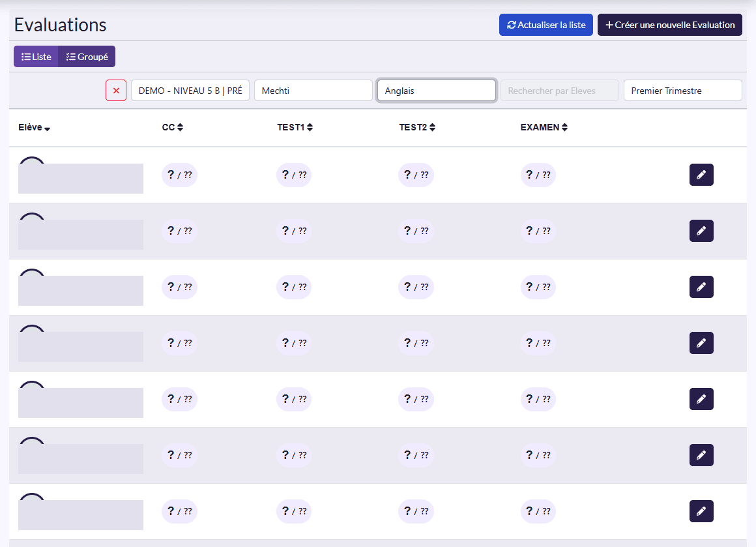Image resolution: width=756 pixels, height=547 pixels.
Task: Edit evaluations for the seventh student row
Action: click(701, 511)
